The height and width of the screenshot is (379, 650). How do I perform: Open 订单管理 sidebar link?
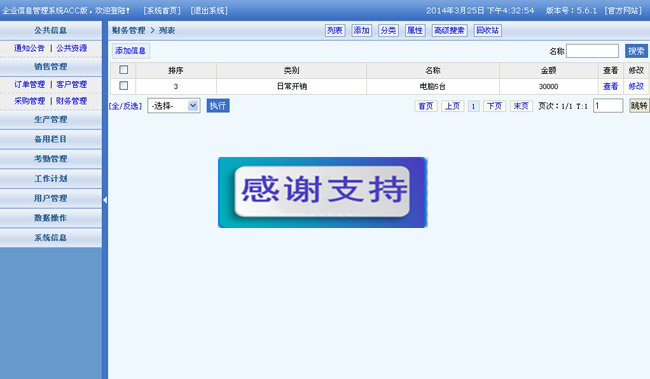tap(29, 84)
